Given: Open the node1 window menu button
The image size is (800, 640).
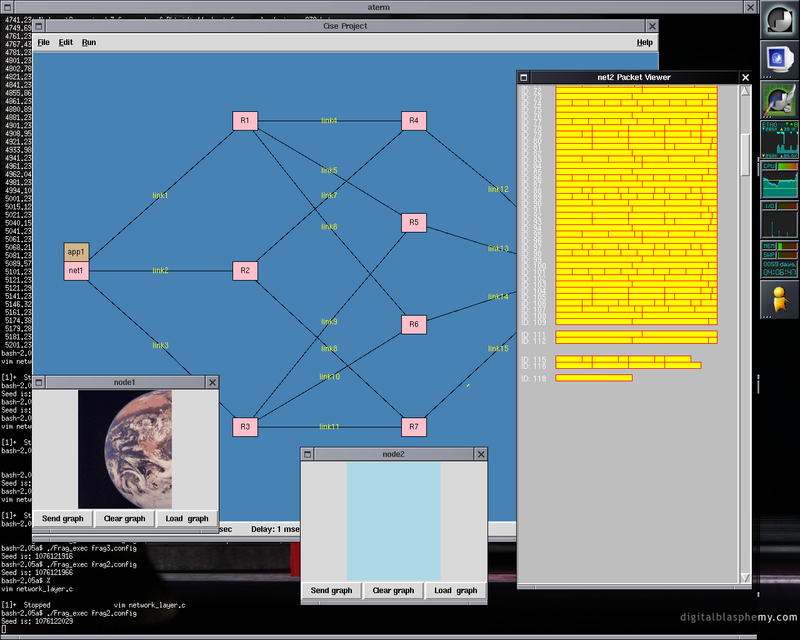Looking at the screenshot, I should coord(39,382).
